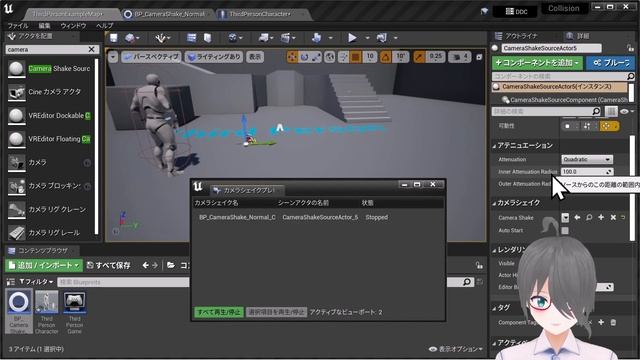The width and height of the screenshot is (640, 360).
Task: Click すべて保存 in Content Browser
Action: click(109, 265)
